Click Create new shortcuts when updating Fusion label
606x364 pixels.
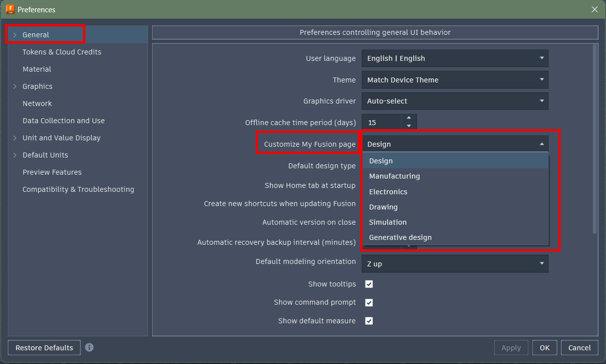pos(280,204)
